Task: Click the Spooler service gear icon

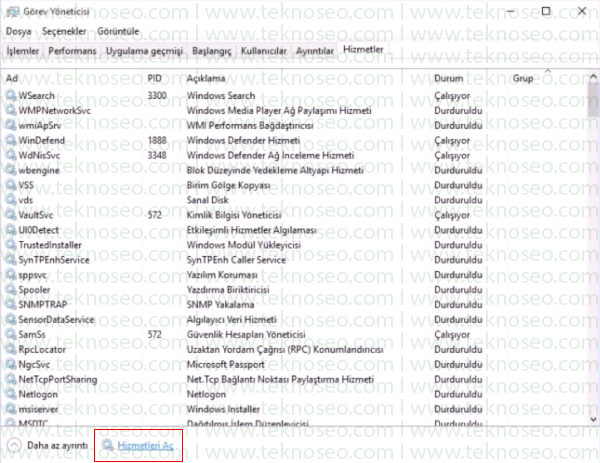Action: tap(11, 289)
